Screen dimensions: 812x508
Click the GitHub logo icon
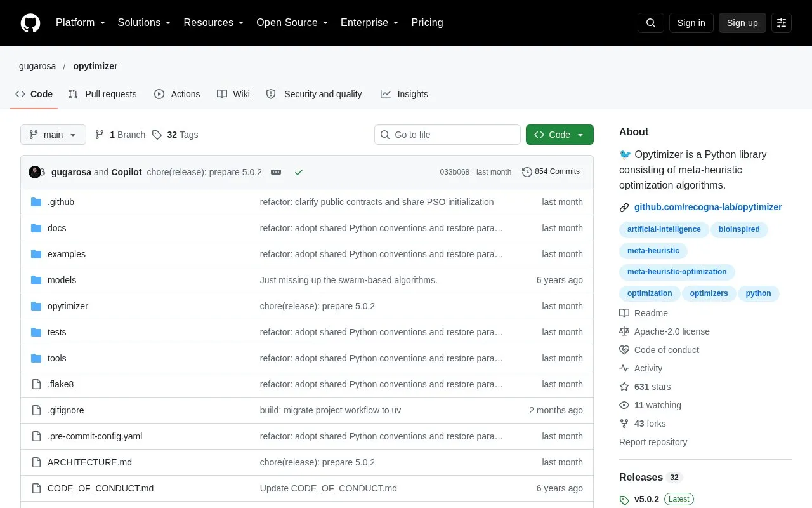pos(30,23)
